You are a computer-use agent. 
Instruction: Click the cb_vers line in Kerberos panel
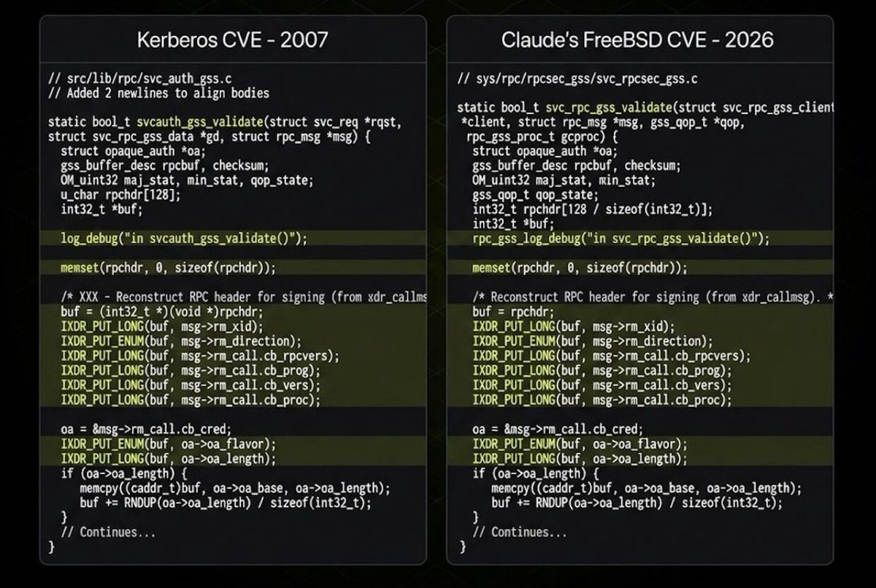point(191,385)
